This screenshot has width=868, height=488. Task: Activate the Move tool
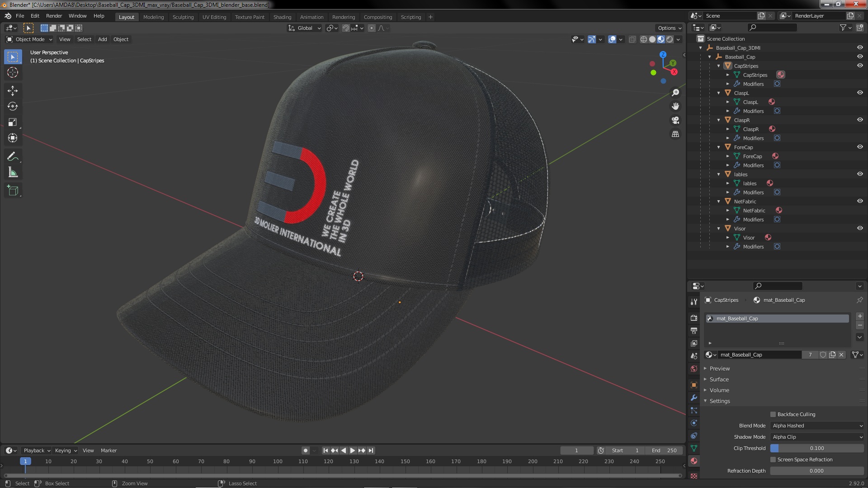13,91
